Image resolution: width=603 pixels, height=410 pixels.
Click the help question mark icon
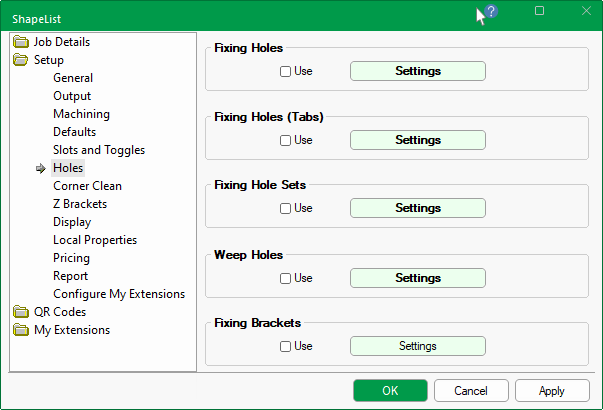coord(490,11)
